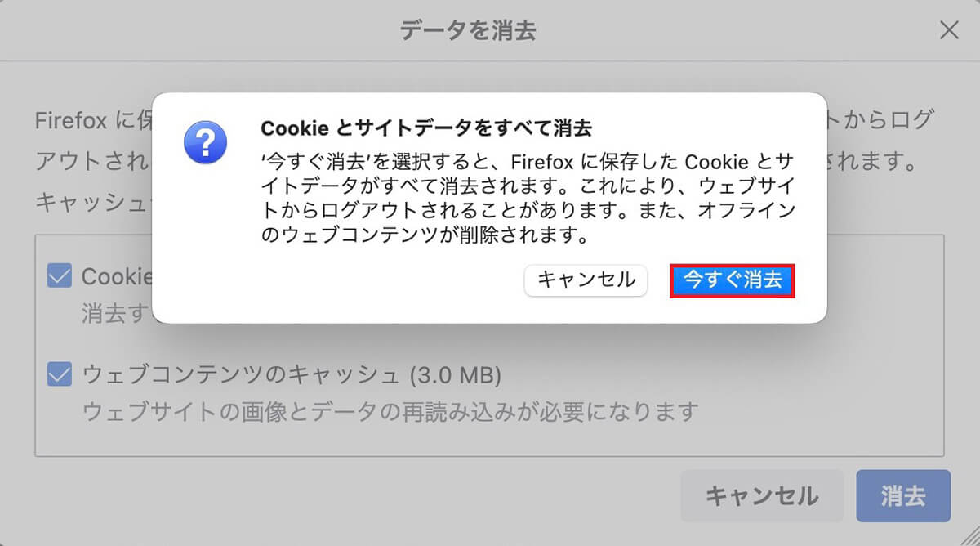Click the (3.0 MB) cache size text
This screenshot has height=546, width=980.
coord(455,375)
